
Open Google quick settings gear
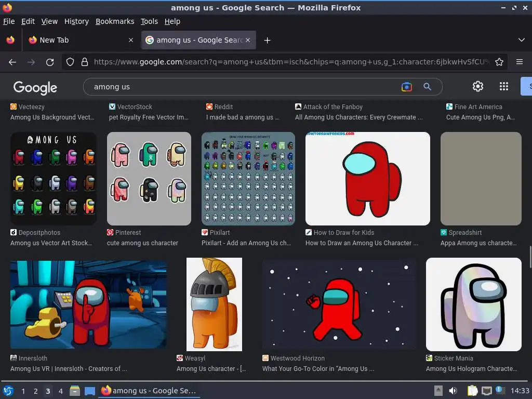point(478,87)
